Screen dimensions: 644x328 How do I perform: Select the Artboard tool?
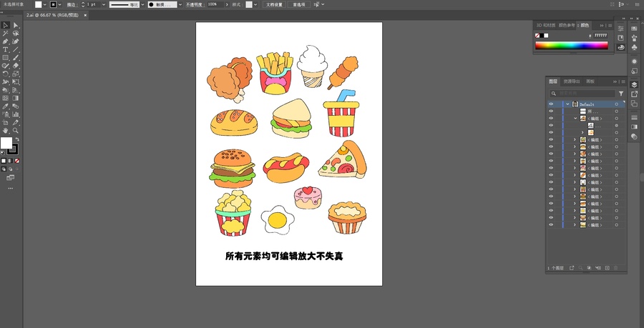click(x=5, y=123)
